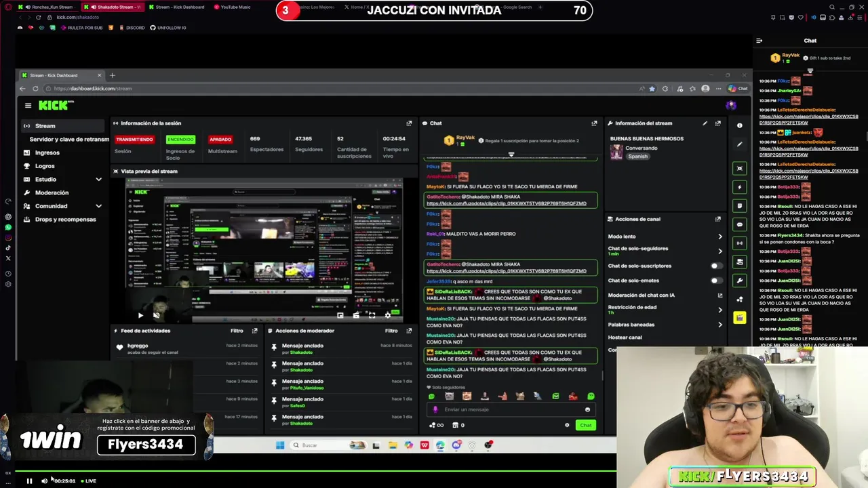Pop out the Feed de actividades panel

254,331
